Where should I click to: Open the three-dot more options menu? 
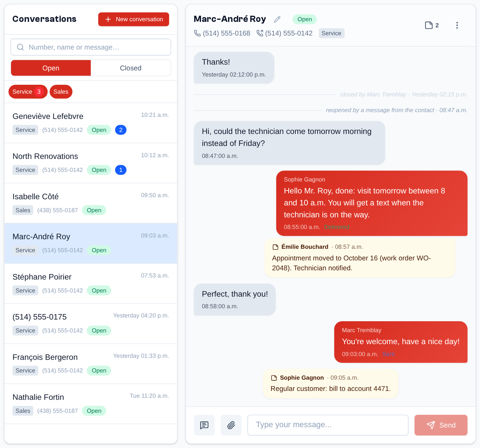pyautogui.click(x=457, y=25)
